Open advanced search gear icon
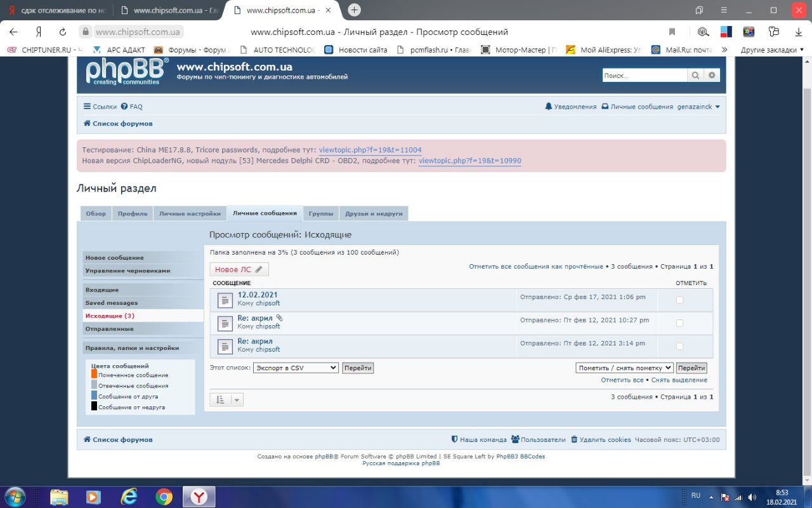The image size is (812, 508). click(712, 76)
